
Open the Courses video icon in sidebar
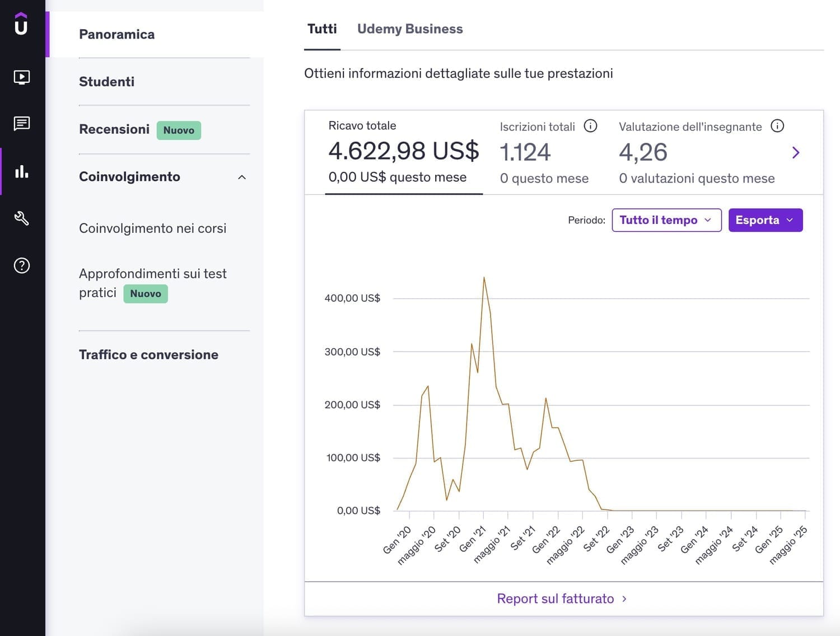21,77
